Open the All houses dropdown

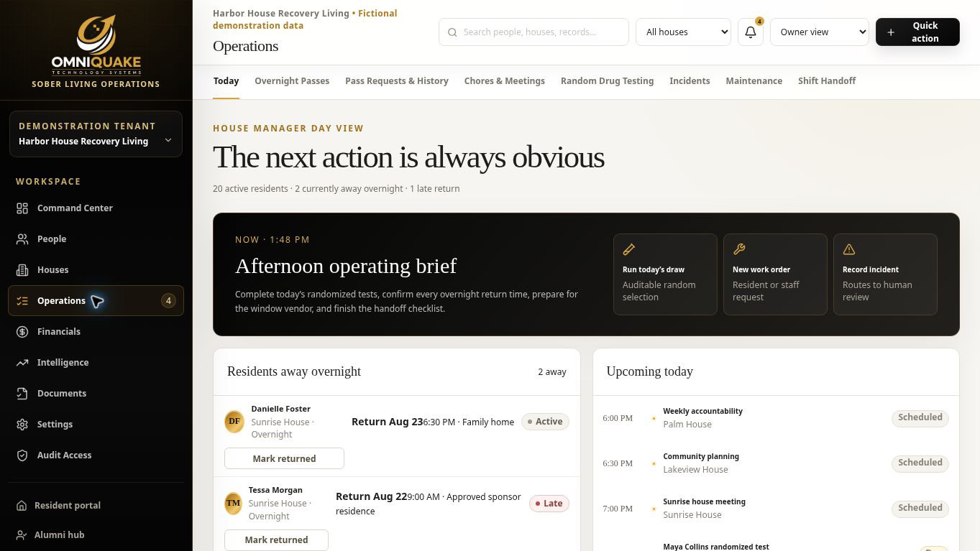tap(683, 32)
